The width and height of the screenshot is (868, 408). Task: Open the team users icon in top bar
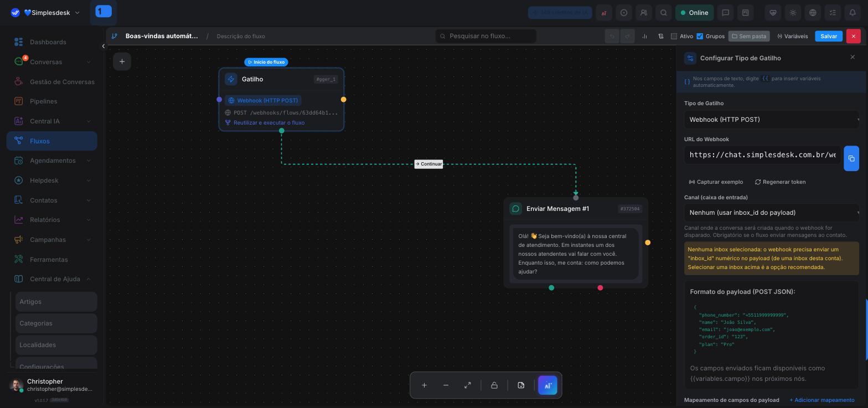tap(644, 13)
